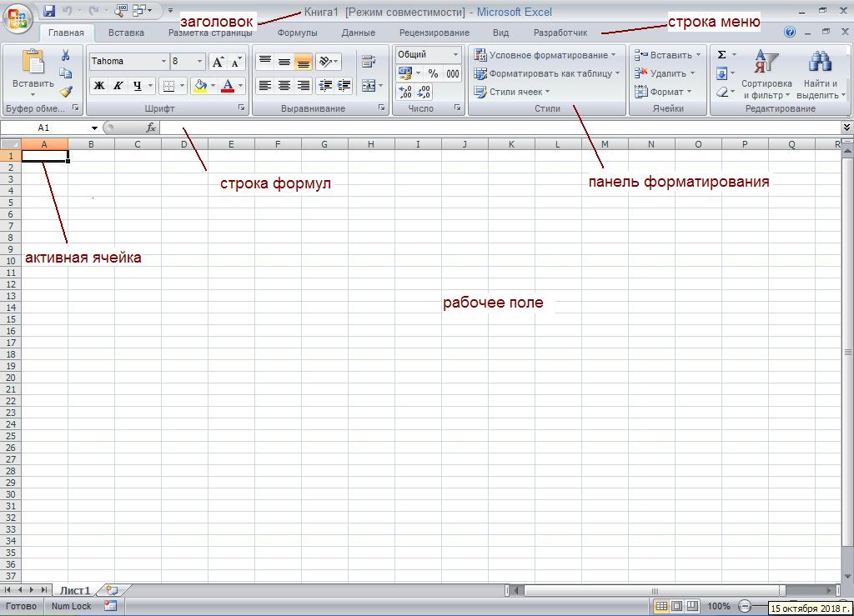Save the workbook with the floppy disk icon
This screenshot has width=854, height=616.
49,10
